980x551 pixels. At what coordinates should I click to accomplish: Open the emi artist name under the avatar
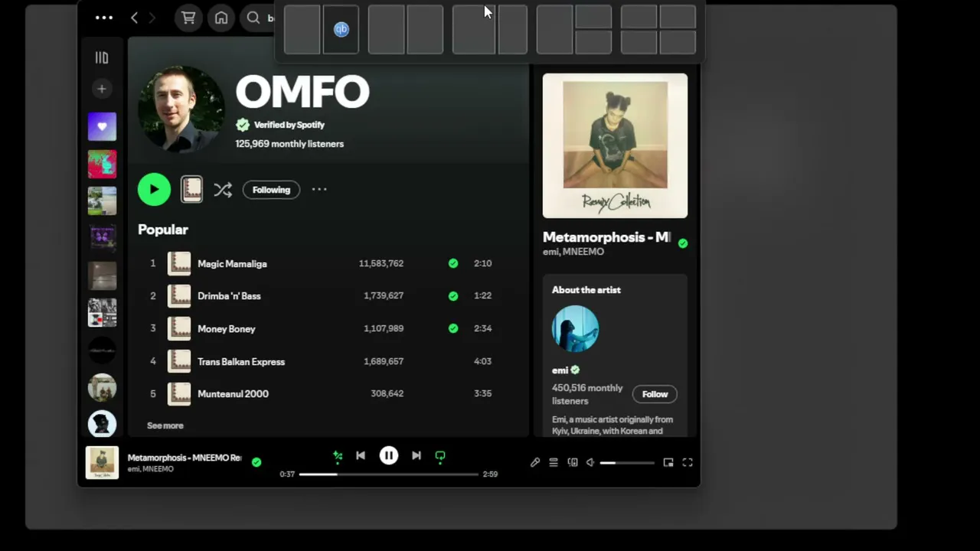560,370
